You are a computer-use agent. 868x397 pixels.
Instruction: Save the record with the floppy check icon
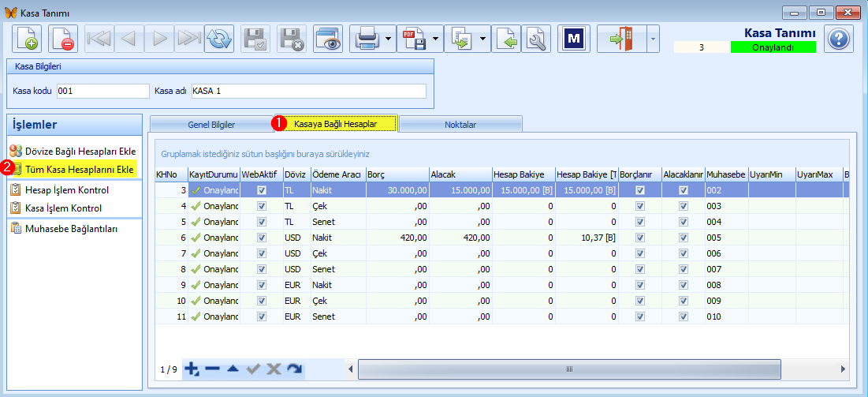tap(255, 38)
